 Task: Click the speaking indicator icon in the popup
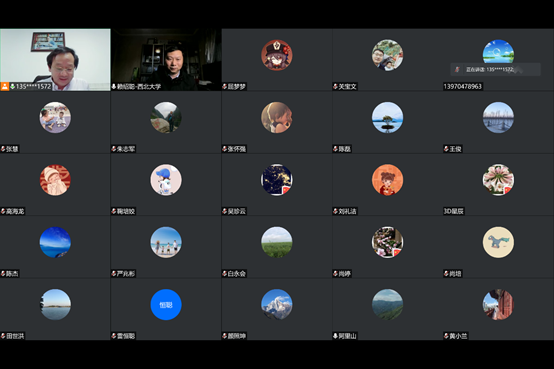[x=457, y=70]
